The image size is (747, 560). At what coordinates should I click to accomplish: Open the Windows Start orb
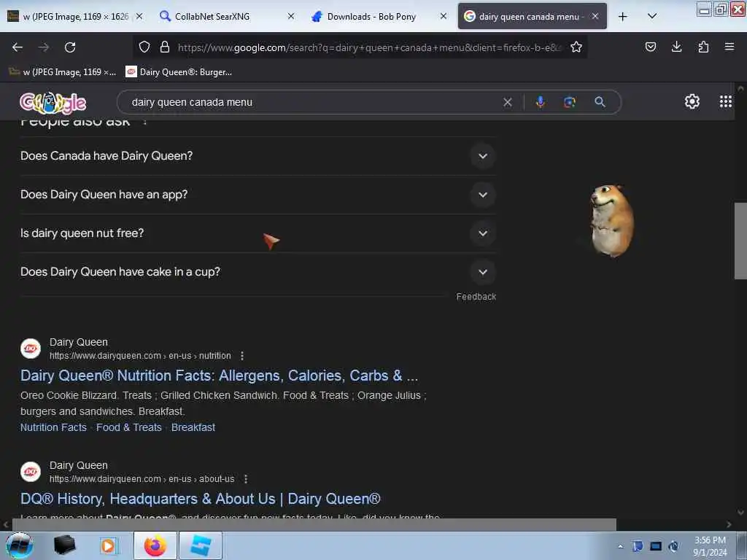click(20, 545)
